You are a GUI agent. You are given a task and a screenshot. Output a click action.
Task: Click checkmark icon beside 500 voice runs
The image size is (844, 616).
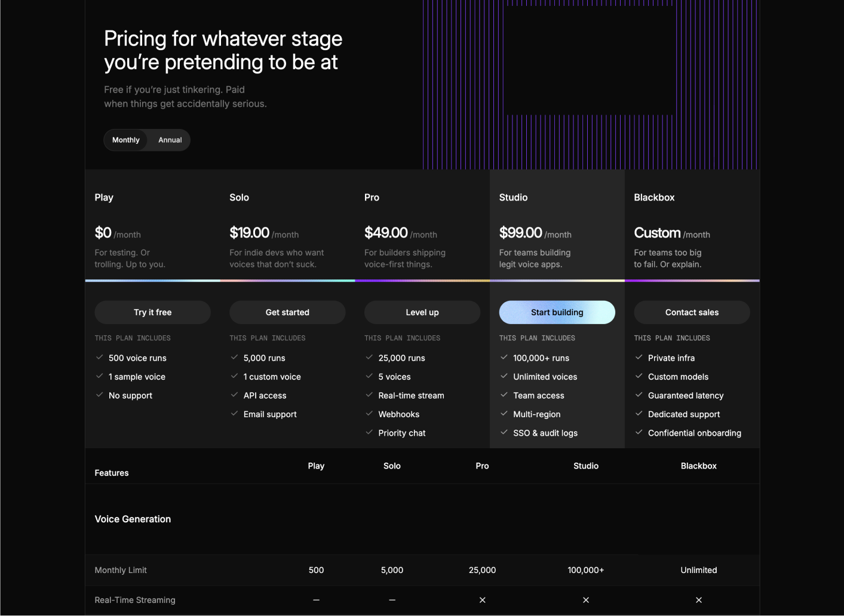[100, 358]
